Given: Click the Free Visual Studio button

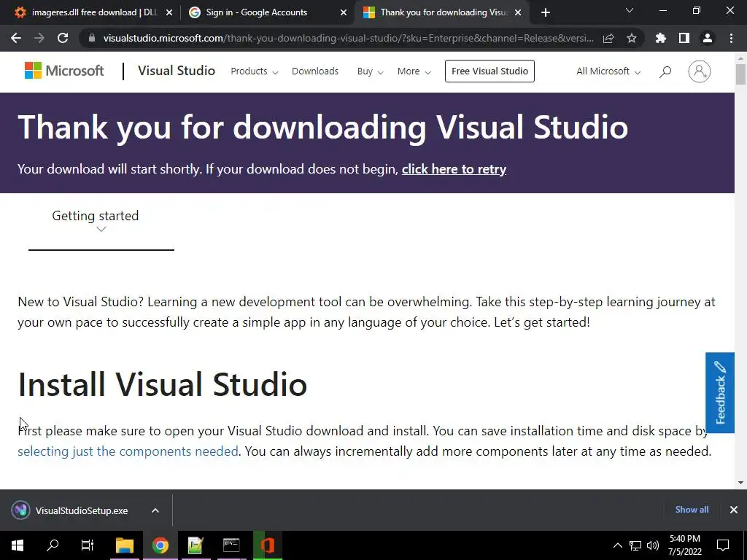Looking at the screenshot, I should click(x=489, y=71).
